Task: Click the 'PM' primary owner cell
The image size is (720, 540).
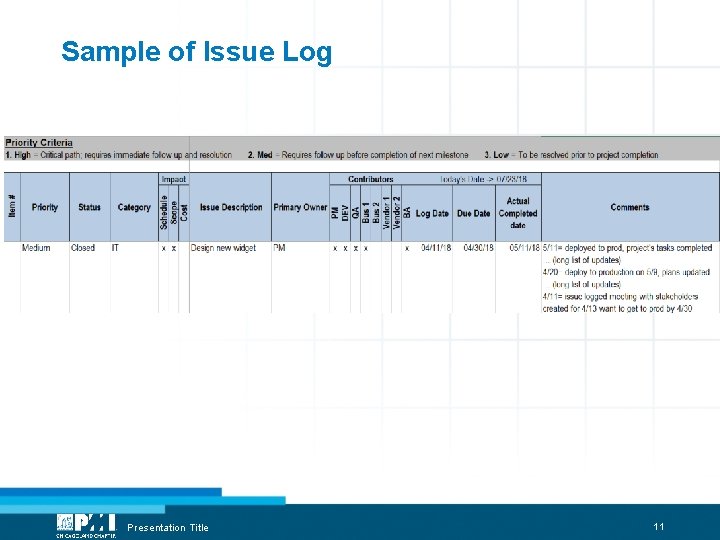Action: pyautogui.click(x=279, y=248)
